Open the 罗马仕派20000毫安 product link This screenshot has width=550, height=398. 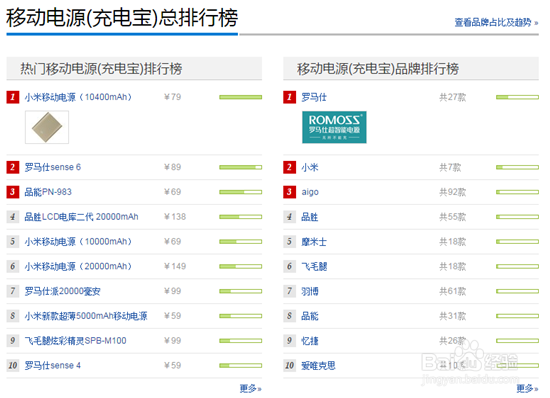62,291
